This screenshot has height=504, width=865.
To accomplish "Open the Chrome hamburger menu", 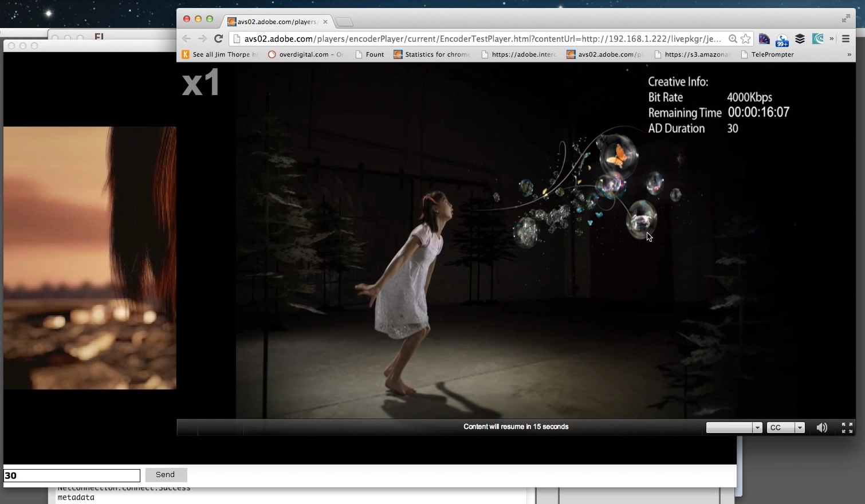I will (846, 39).
